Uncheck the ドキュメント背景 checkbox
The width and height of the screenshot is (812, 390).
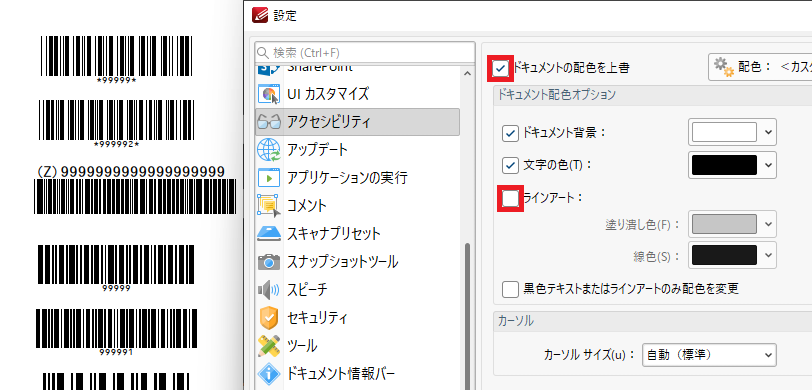(x=511, y=134)
